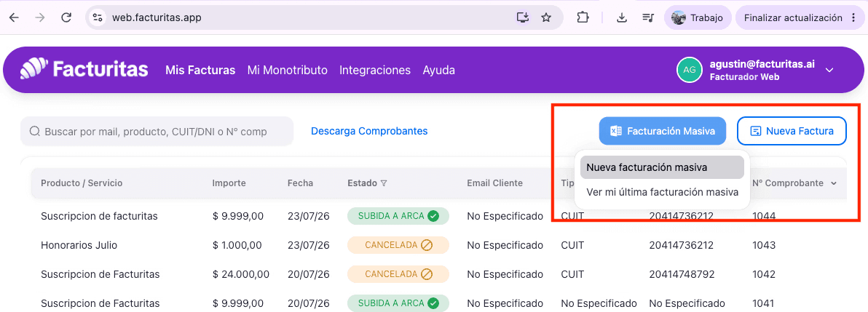Open the Descarga Comprobantes link
The image size is (868, 312).
[369, 131]
